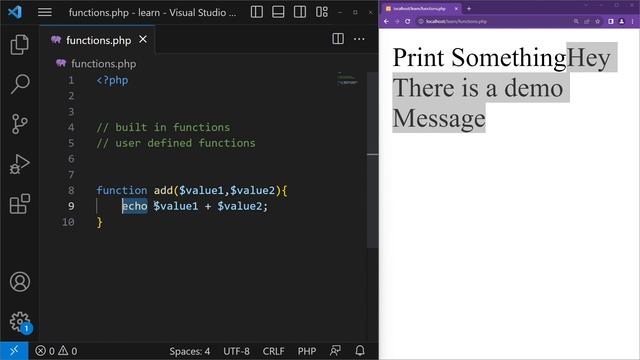Viewport: 640px width, 360px height.
Task: Open the Manage gear menu
Action: pyautogui.click(x=20, y=322)
